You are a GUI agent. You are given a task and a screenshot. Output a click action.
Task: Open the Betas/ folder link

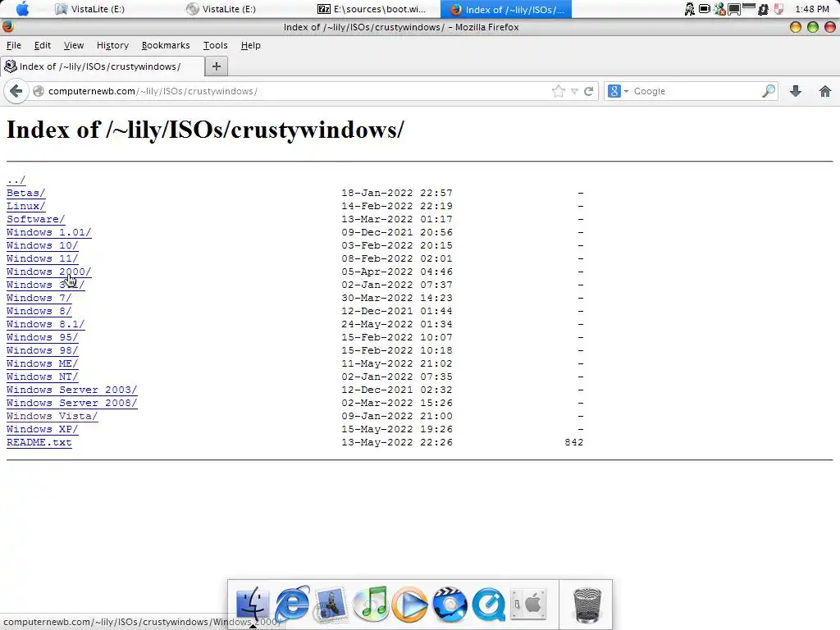click(x=25, y=193)
